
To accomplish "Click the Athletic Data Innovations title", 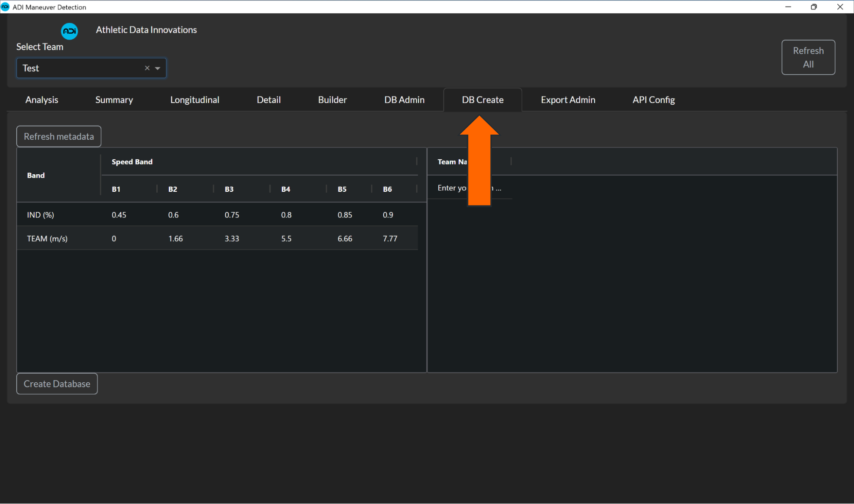I will click(x=146, y=30).
